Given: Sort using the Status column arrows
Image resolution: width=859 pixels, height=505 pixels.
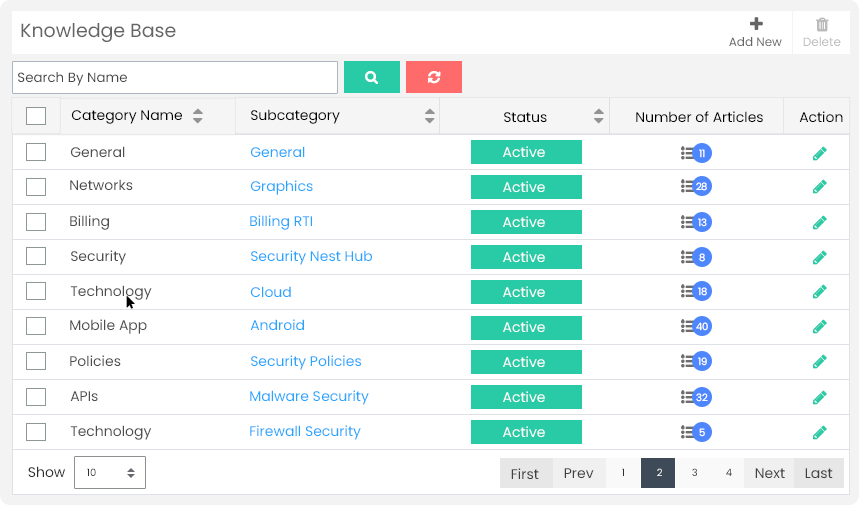Looking at the screenshot, I should click(x=598, y=116).
